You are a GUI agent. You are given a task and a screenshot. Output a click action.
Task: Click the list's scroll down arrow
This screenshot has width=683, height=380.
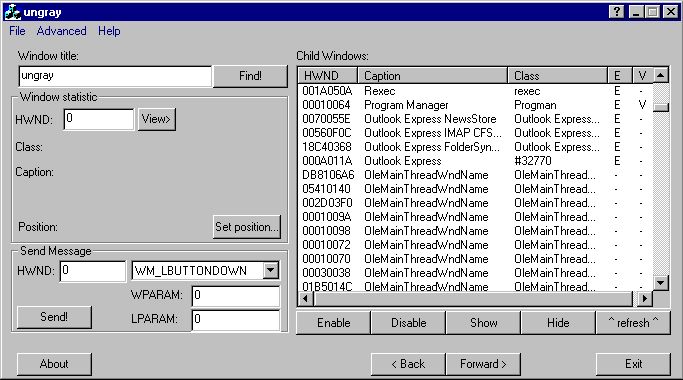[661, 283]
